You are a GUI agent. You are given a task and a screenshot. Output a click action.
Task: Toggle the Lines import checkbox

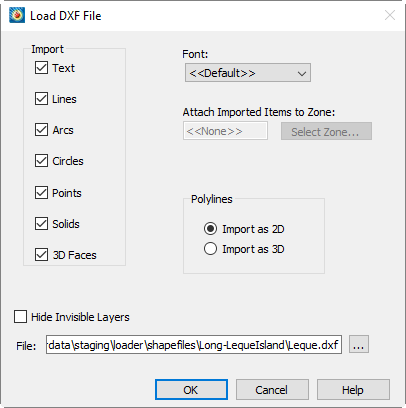click(x=41, y=99)
